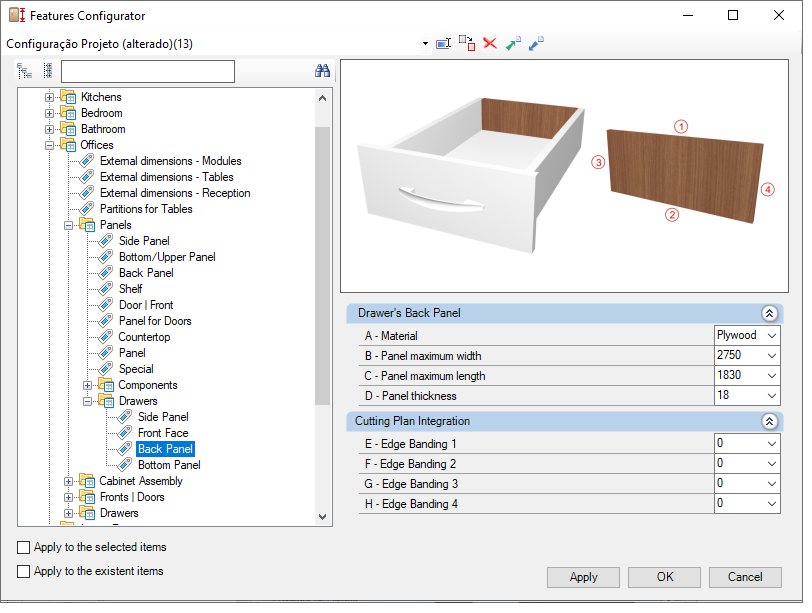Expand the Components tree node
The image size is (812, 613).
tap(88, 385)
